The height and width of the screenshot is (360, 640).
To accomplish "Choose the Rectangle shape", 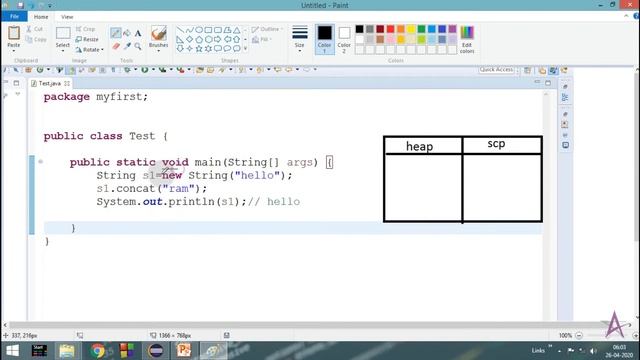I will [208, 30].
